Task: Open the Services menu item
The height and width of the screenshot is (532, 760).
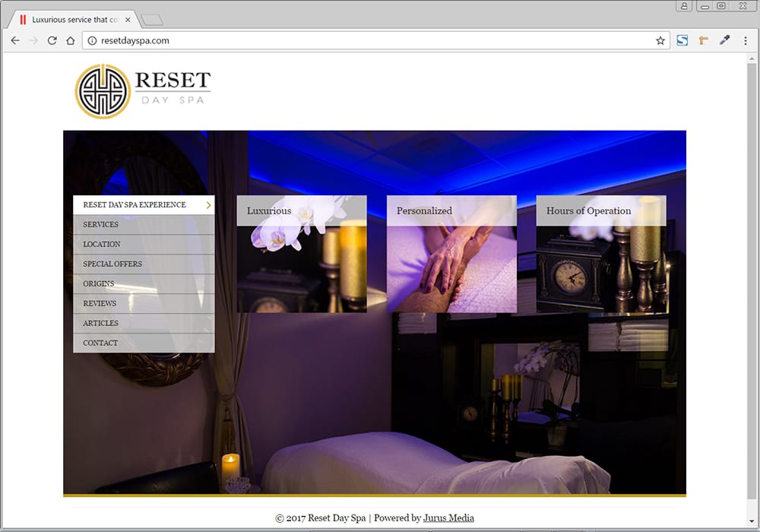Action: click(x=144, y=225)
